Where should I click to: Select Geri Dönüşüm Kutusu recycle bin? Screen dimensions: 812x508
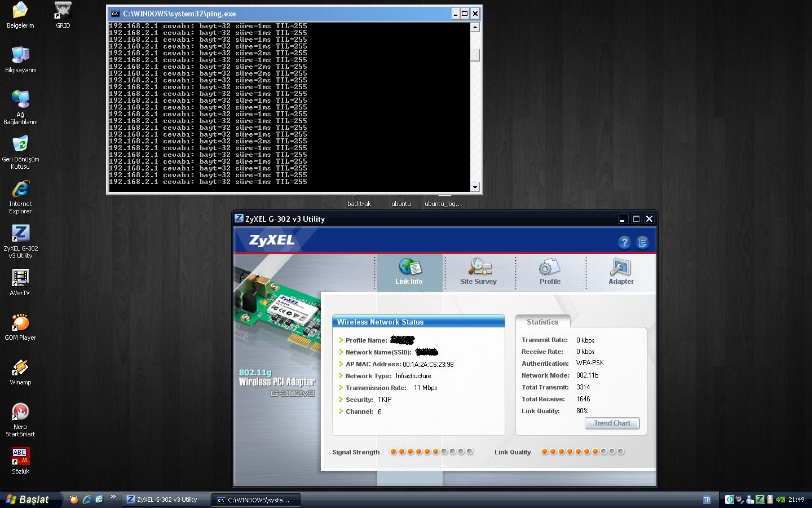(20, 152)
